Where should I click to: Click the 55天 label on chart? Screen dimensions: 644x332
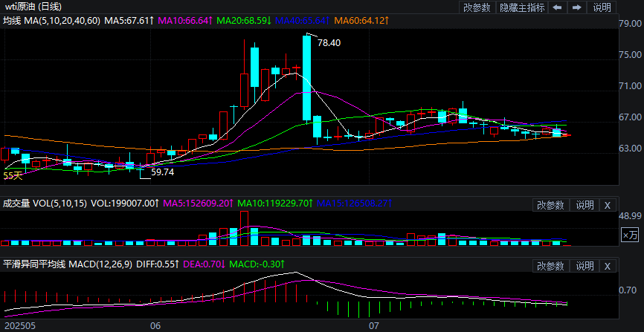13,176
